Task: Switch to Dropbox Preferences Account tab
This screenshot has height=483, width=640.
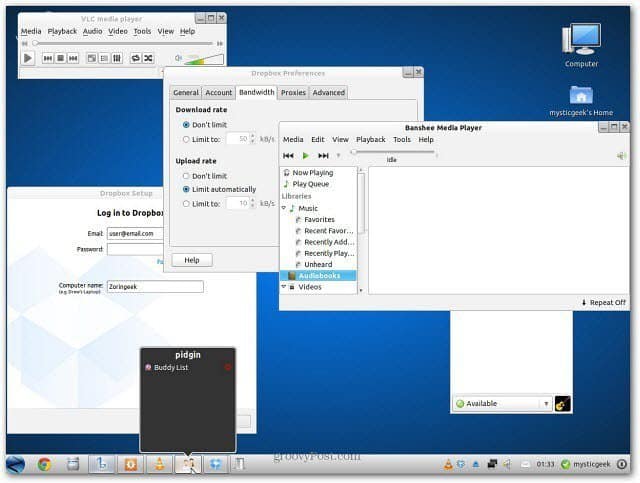Action: click(218, 93)
